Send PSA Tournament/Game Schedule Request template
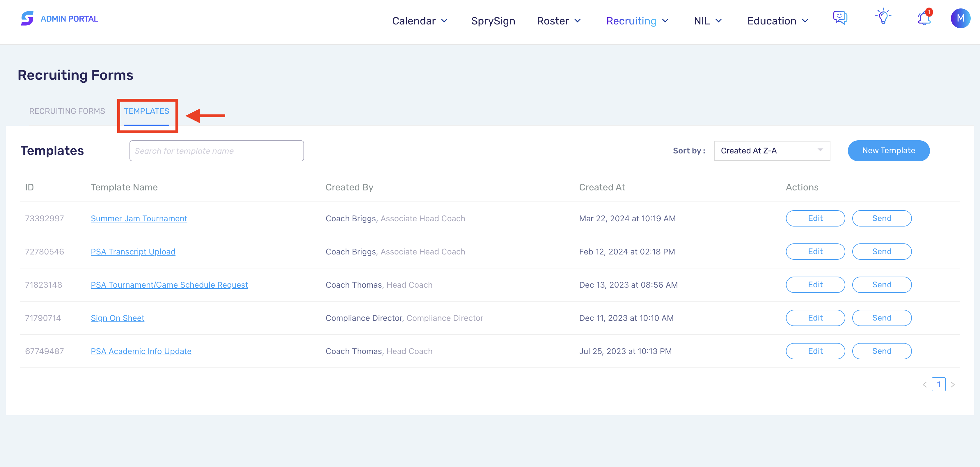This screenshot has height=467, width=980. (881, 284)
